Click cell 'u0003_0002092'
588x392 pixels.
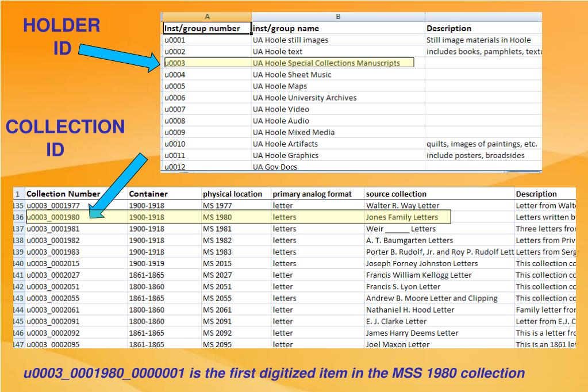pyautogui.click(x=76, y=333)
